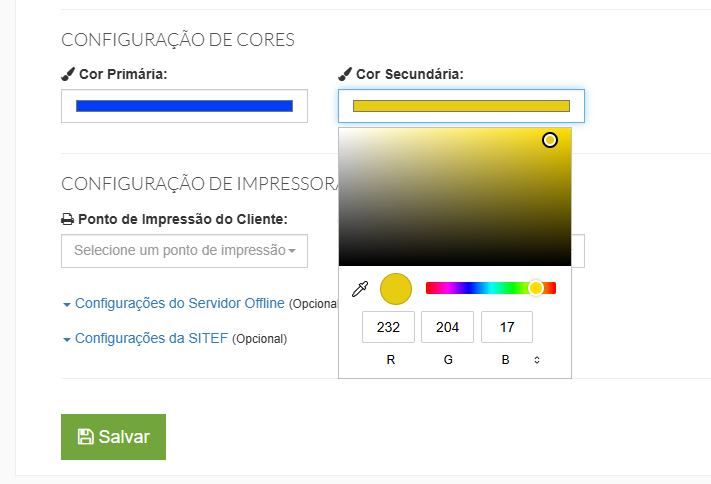
Task: Click the G value field showing 204
Action: click(448, 327)
